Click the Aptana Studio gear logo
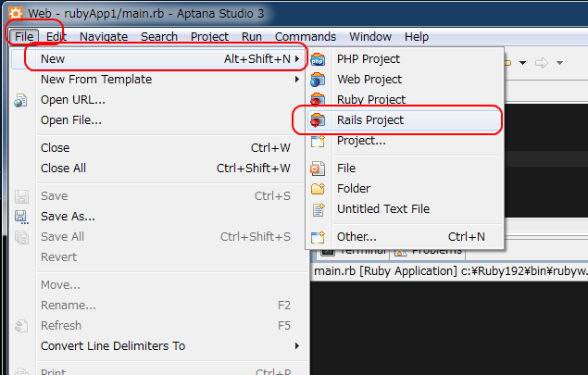 [x=16, y=14]
